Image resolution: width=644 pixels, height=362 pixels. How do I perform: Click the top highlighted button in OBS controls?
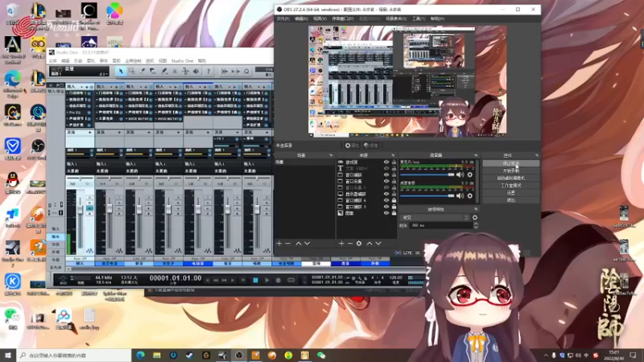(x=511, y=163)
